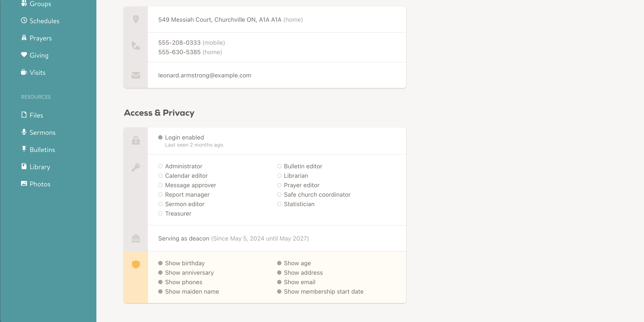Click the Serving as deacon text

184,238
